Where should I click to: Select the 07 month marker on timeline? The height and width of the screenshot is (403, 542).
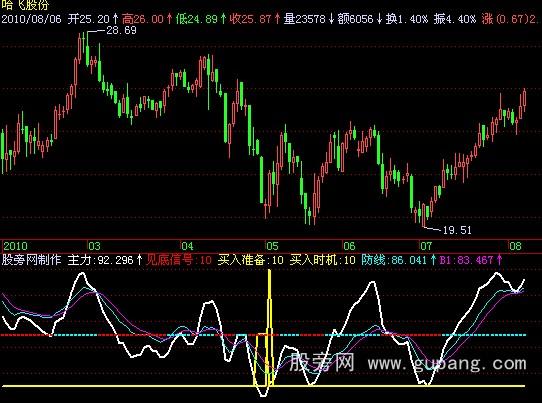point(426,246)
